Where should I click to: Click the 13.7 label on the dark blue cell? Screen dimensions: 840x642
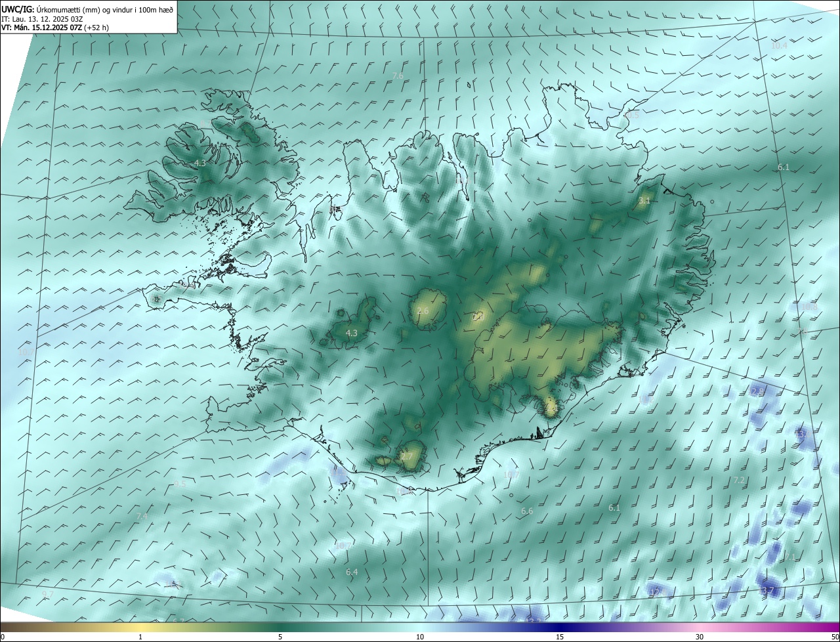[x=766, y=591]
